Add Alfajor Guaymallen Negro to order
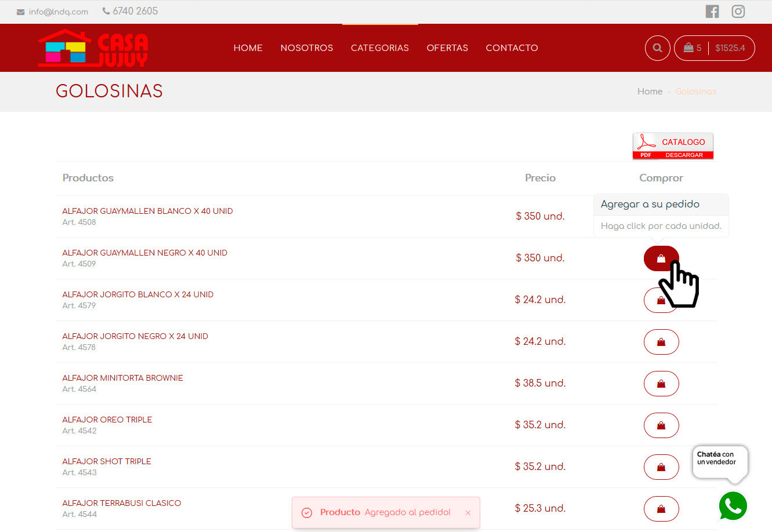The image size is (772, 532). coord(661,258)
